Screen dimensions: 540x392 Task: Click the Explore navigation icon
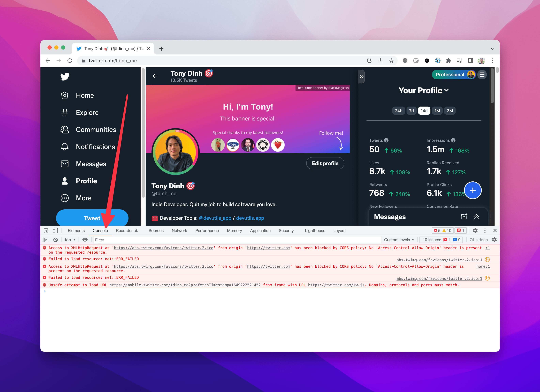pyautogui.click(x=65, y=112)
